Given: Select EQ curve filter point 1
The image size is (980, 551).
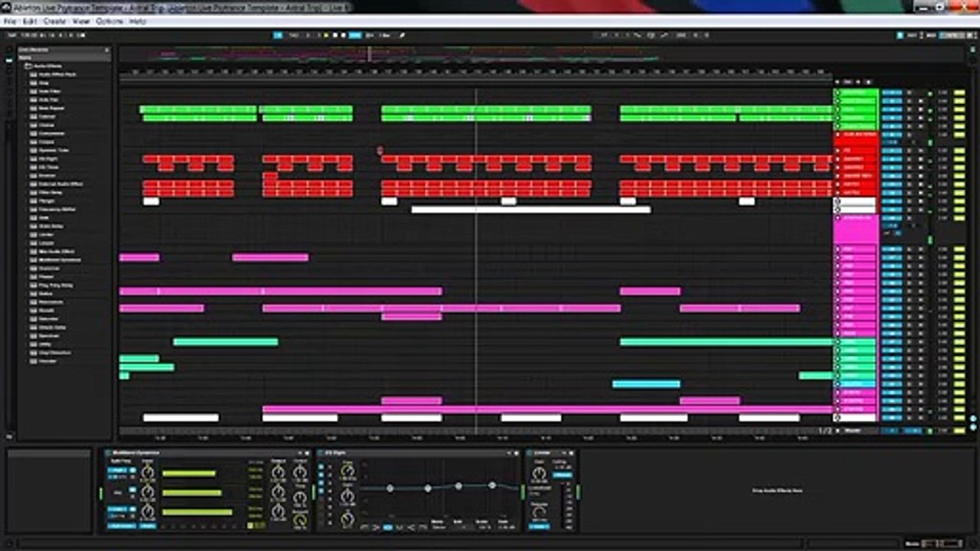Looking at the screenshot, I should [390, 488].
